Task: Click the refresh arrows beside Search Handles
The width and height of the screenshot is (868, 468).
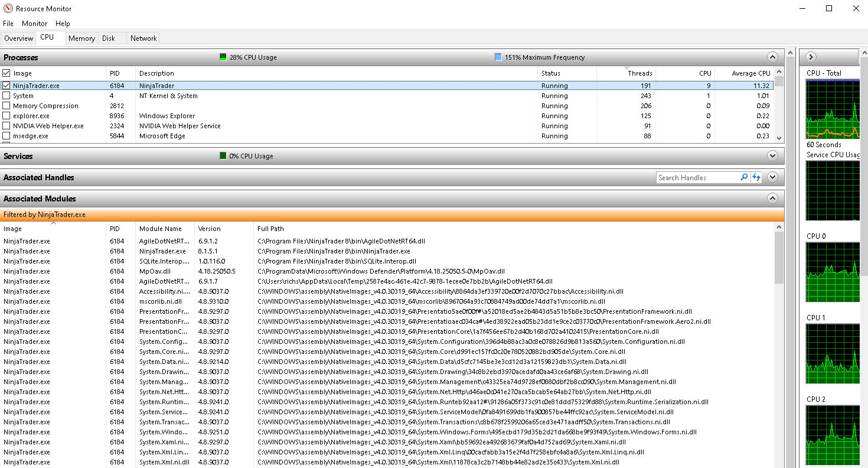Action: pyautogui.click(x=756, y=177)
